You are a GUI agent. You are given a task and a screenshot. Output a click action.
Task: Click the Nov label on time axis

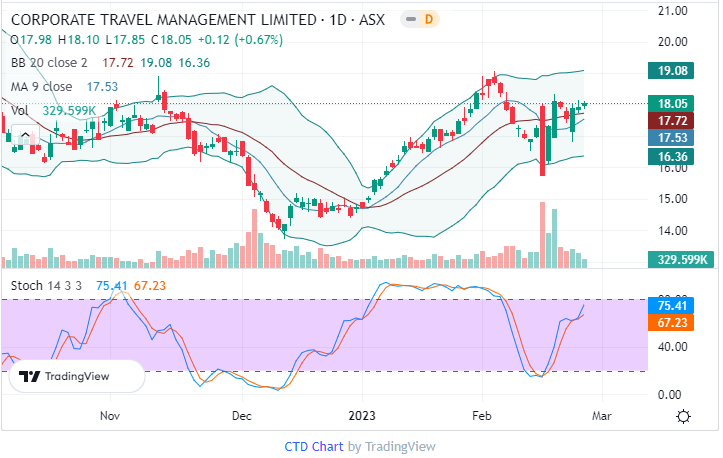(x=111, y=415)
